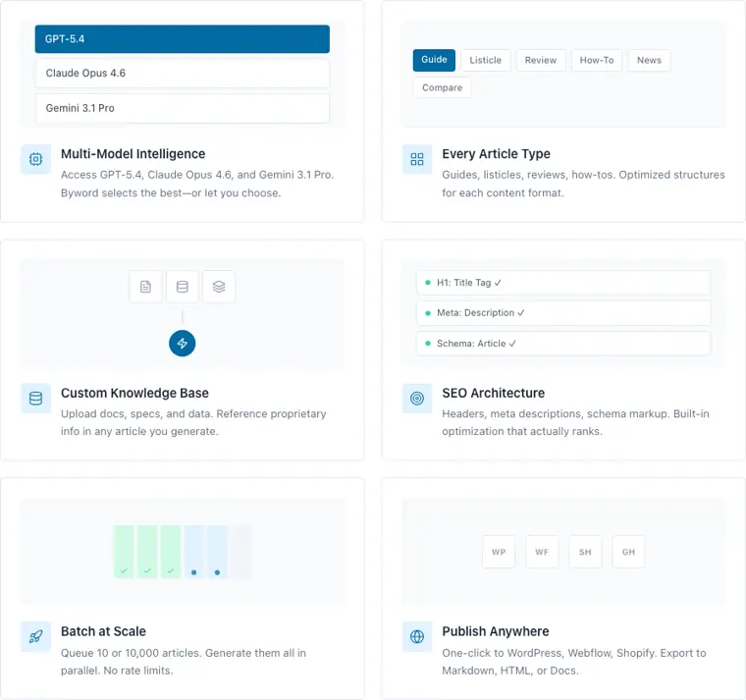The height and width of the screenshot is (700, 746).
Task: Click the WF Webflow tile
Action: point(542,552)
